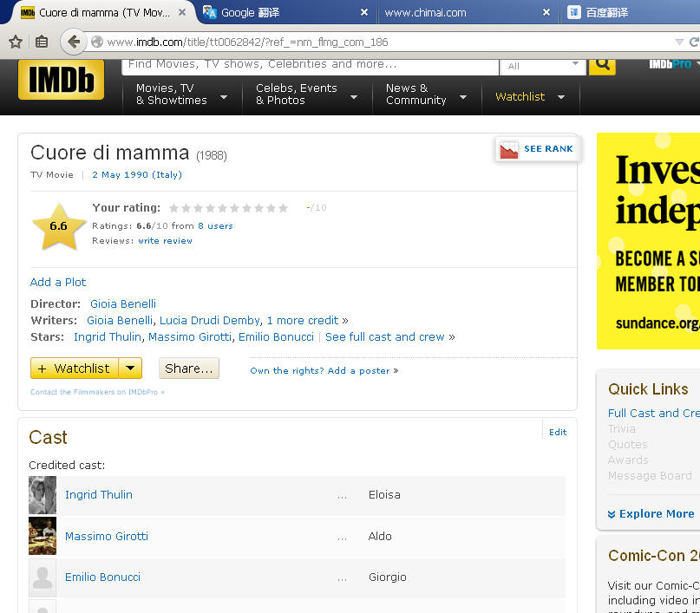This screenshot has height=613, width=700.
Task: Click the Share button
Action: click(x=189, y=368)
